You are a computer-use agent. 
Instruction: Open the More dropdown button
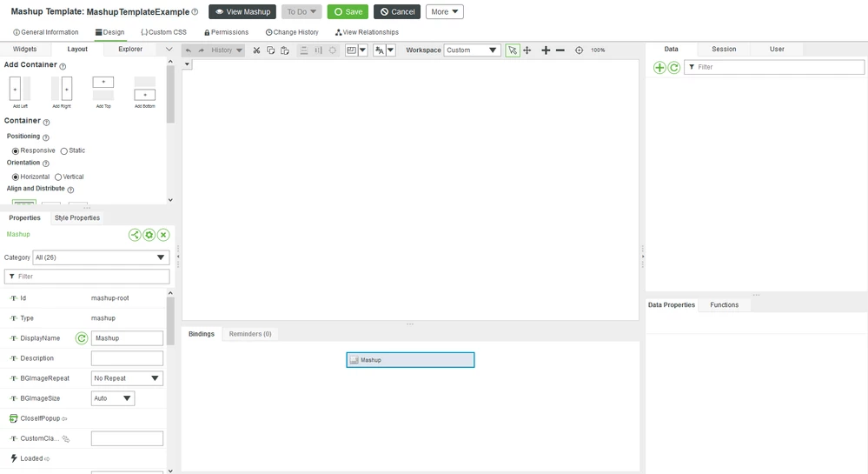(445, 11)
